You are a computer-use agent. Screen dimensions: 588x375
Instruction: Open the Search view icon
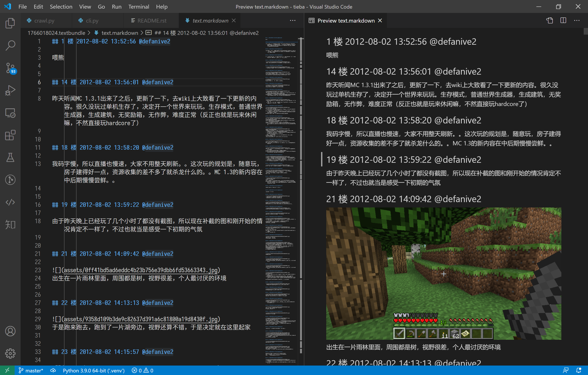click(10, 45)
